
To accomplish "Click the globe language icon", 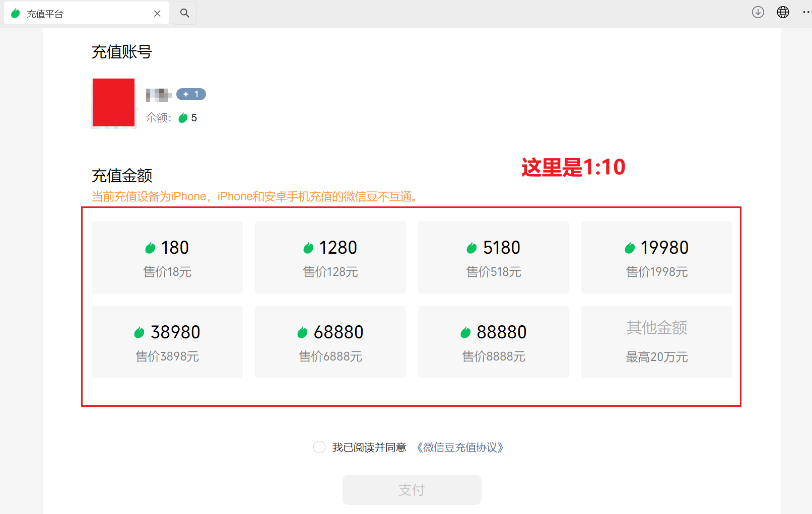I will (x=783, y=13).
